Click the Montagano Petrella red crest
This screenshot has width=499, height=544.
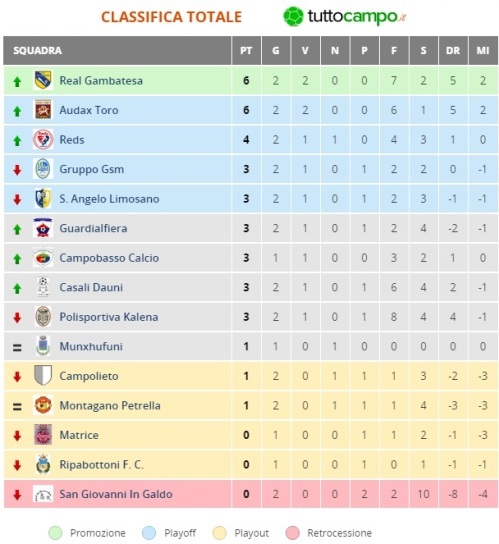(43, 405)
